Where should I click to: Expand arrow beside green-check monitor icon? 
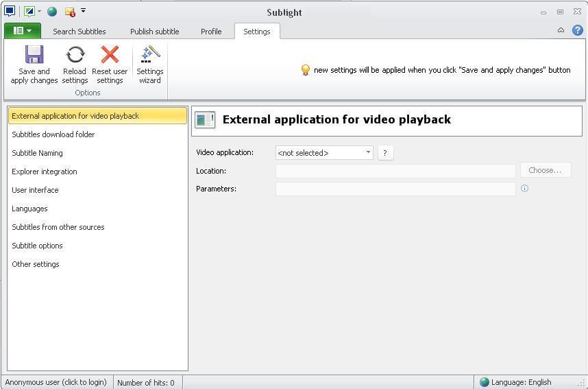[39, 12]
